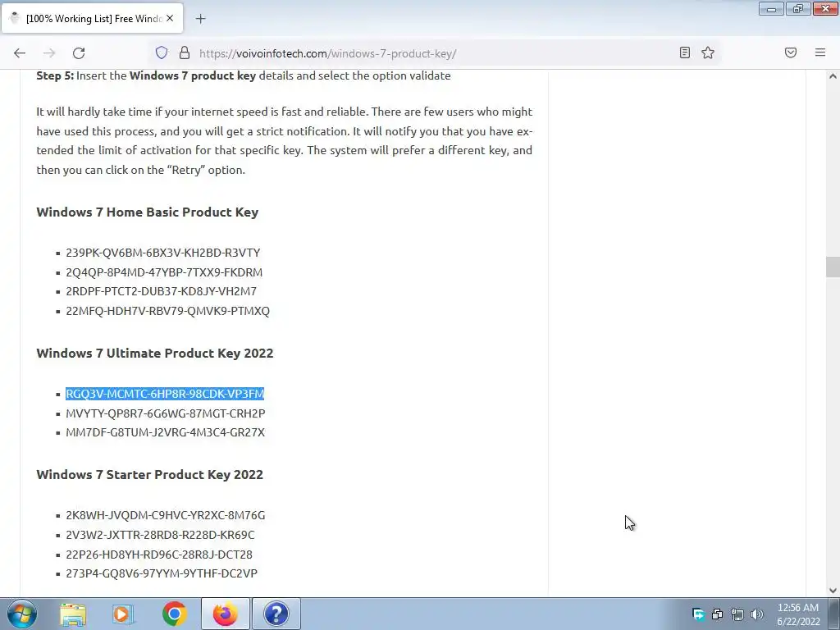840x630 pixels.
Task: Click key 2V3W2-JXTTR-28RD8-R228D-KR69C
Action: [160, 535]
